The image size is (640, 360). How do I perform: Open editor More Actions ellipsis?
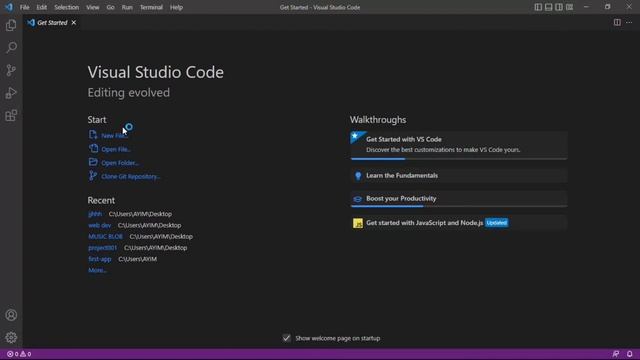click(629, 22)
